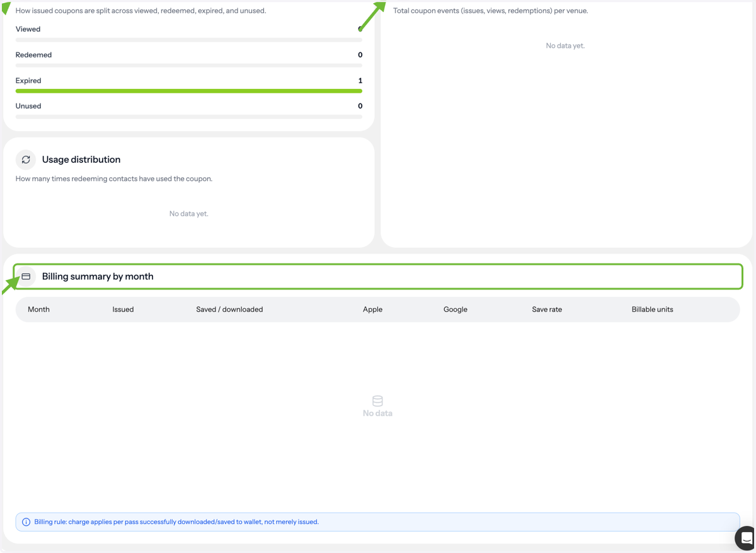Viewport: 756px width, 553px height.
Task: Click the Unused count value 0
Action: point(360,106)
